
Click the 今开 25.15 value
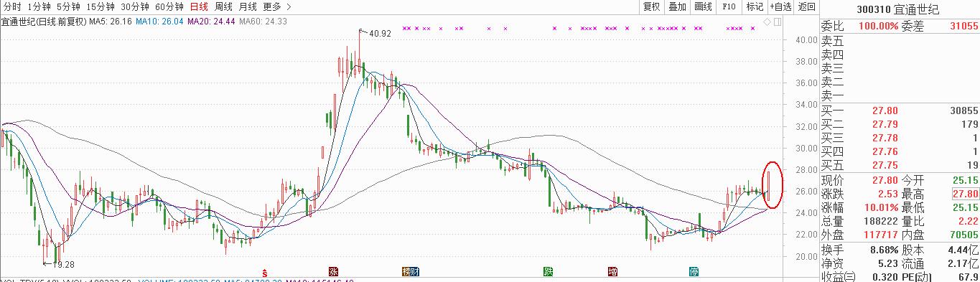pyautogui.click(x=965, y=180)
